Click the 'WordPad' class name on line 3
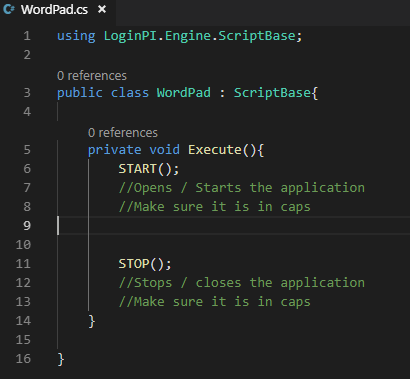 pyautogui.click(x=184, y=93)
